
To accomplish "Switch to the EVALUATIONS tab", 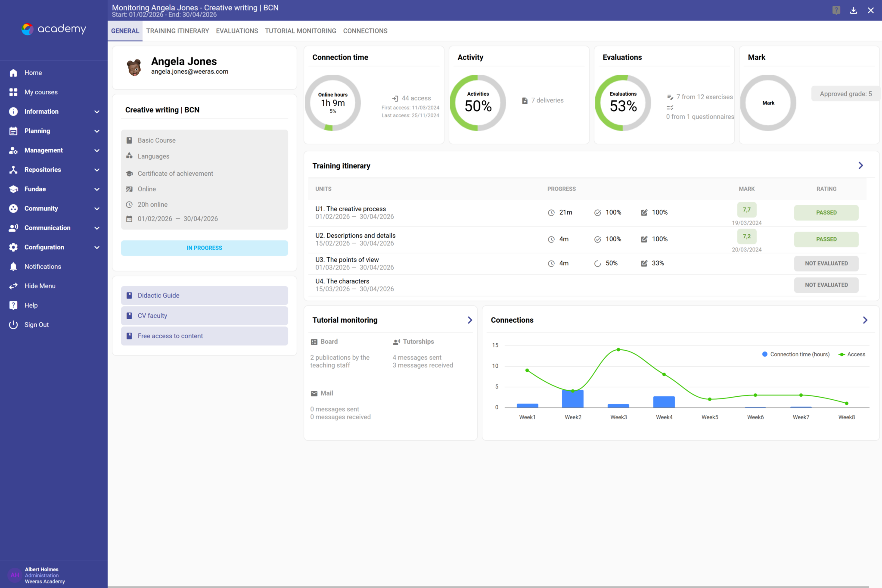I will pos(237,31).
